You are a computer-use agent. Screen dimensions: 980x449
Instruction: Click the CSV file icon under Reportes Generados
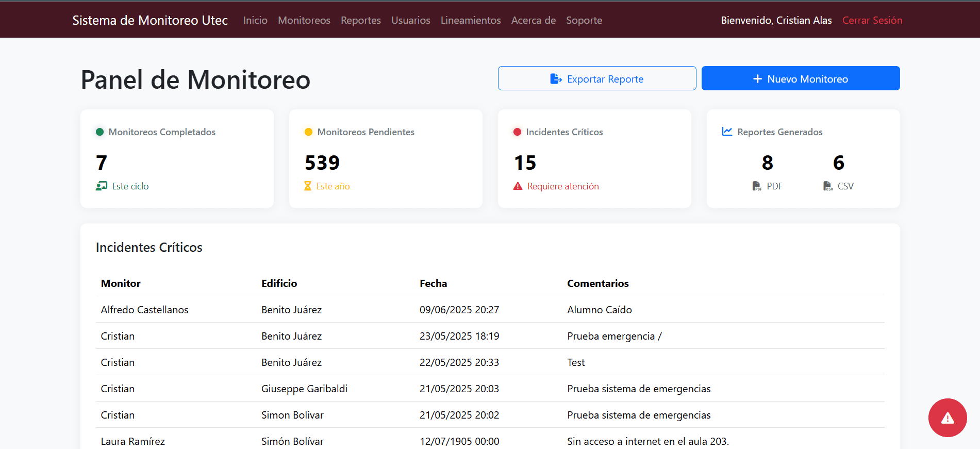(x=827, y=186)
